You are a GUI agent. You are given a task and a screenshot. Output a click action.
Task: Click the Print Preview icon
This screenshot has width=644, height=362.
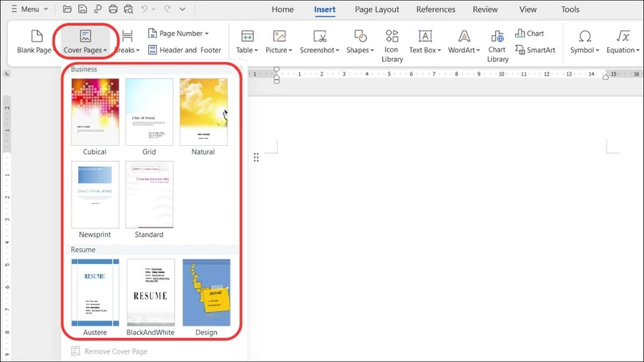tap(128, 9)
